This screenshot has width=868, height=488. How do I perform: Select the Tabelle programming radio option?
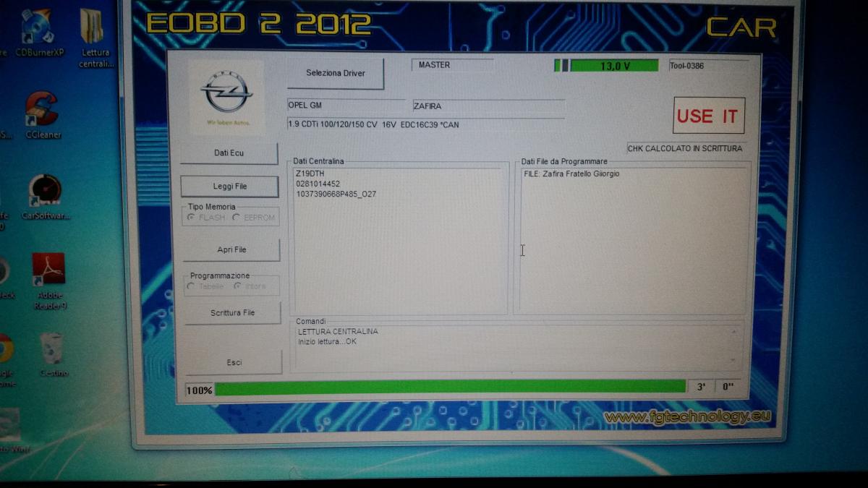click(206, 286)
